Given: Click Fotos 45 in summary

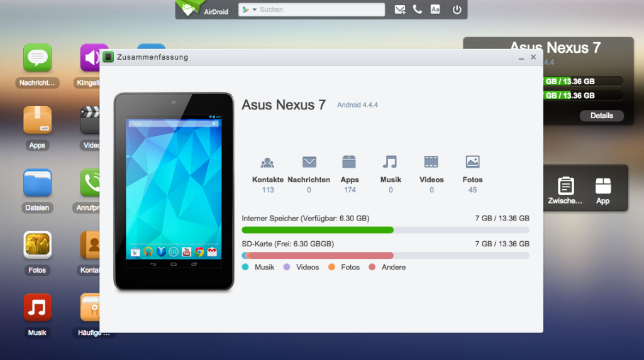Looking at the screenshot, I should (x=472, y=175).
